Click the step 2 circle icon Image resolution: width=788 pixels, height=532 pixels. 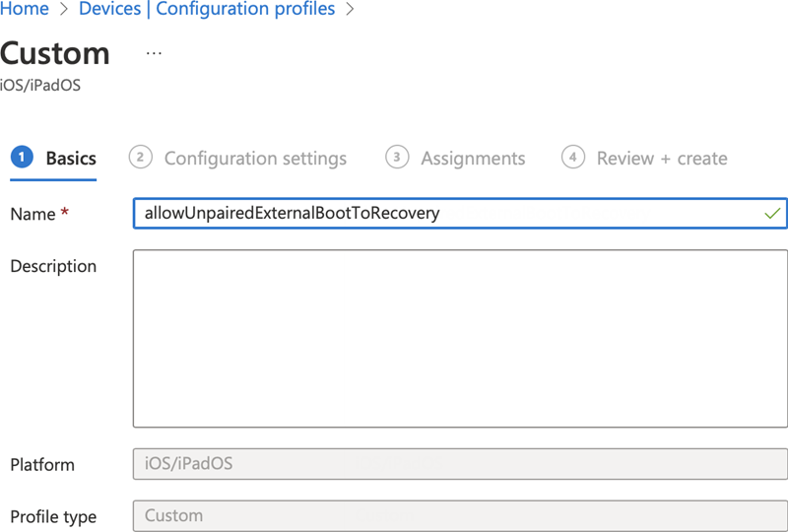[x=140, y=157]
